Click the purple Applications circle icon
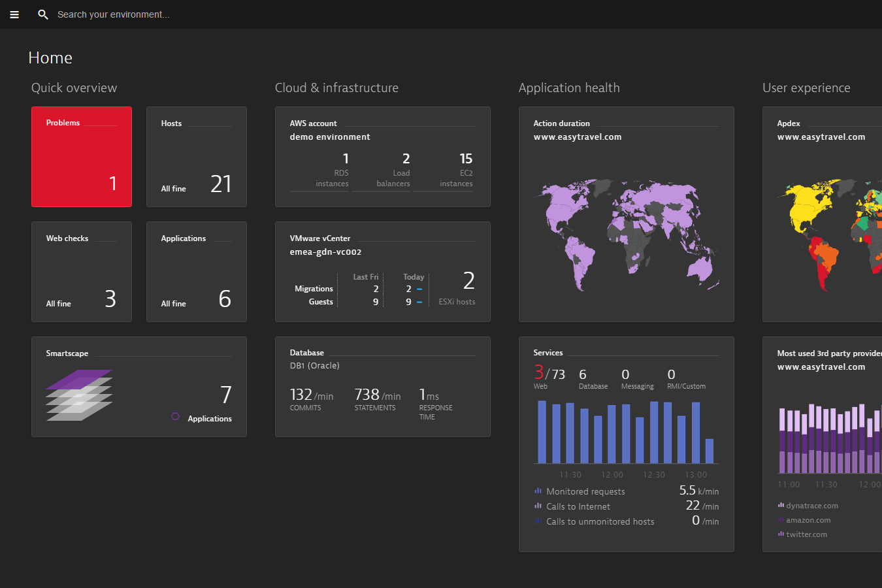882x588 pixels. point(175,417)
